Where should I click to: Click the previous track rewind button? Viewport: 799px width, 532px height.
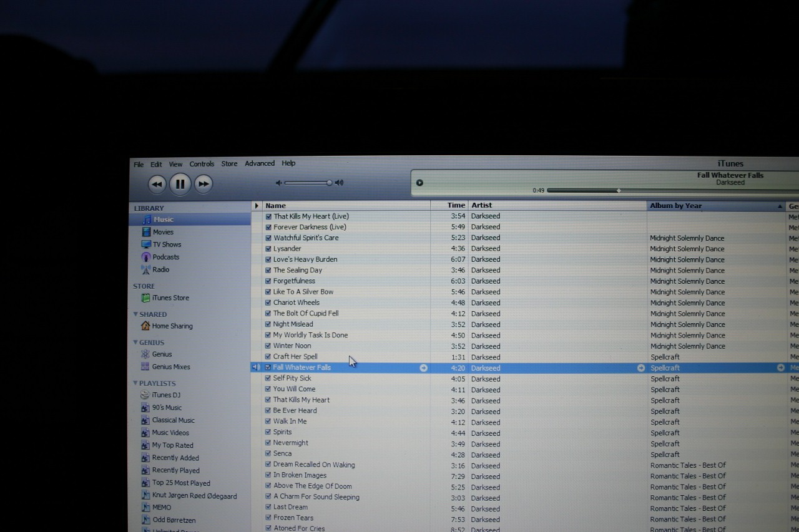(157, 184)
